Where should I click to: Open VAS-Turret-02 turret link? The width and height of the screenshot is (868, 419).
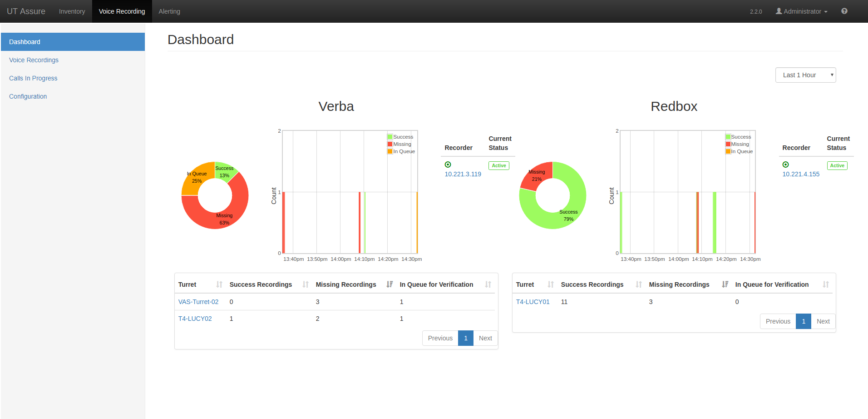(x=198, y=302)
